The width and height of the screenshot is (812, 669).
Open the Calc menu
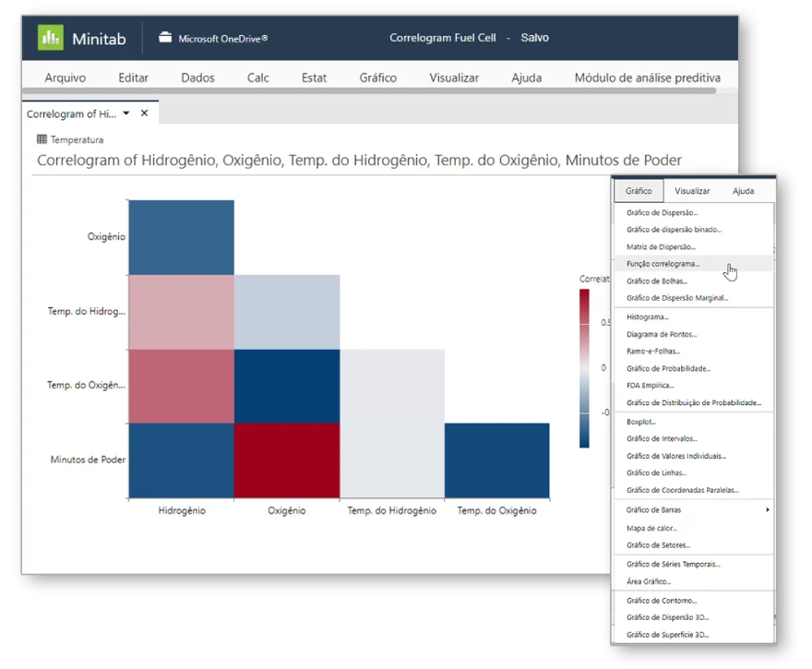[257, 78]
